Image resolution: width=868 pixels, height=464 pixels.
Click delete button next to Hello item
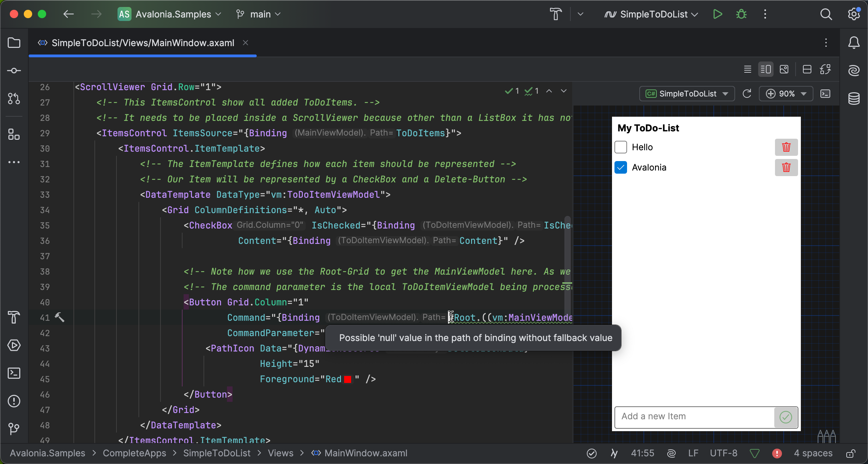coord(786,147)
